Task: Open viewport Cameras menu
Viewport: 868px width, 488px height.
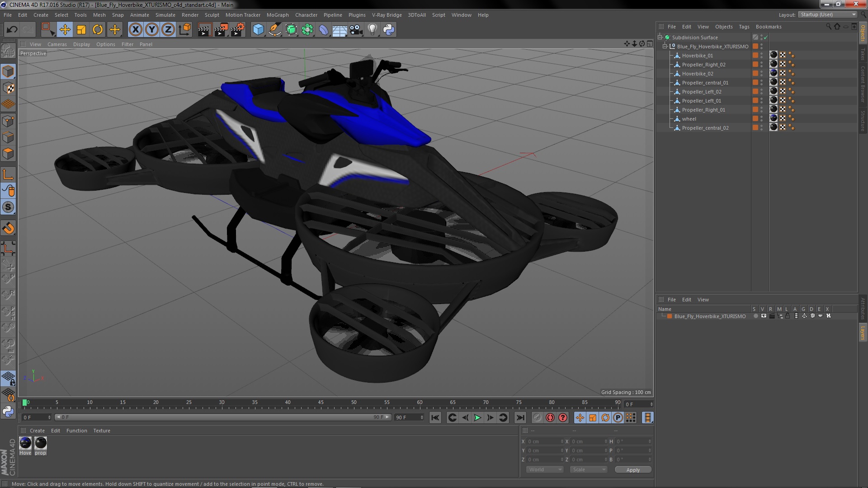Action: (x=57, y=44)
